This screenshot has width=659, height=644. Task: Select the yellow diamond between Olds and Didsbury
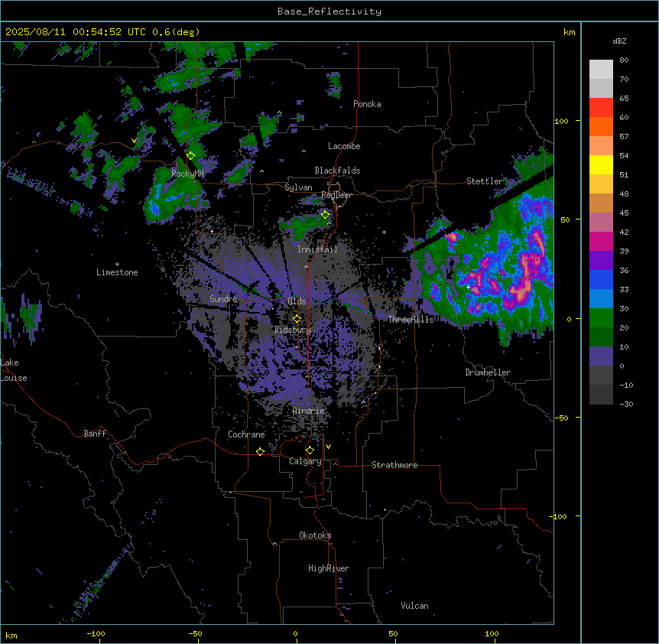297,318
